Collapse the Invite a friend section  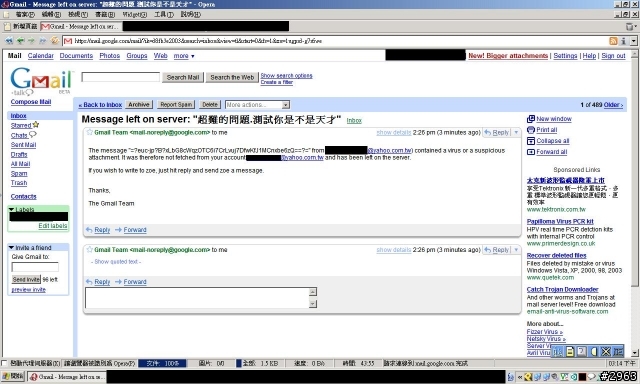[x=11, y=247]
